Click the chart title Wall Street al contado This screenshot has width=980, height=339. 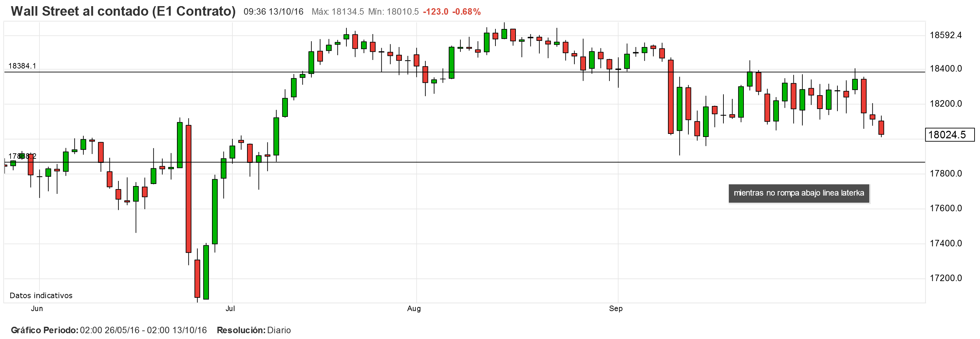coord(123,12)
